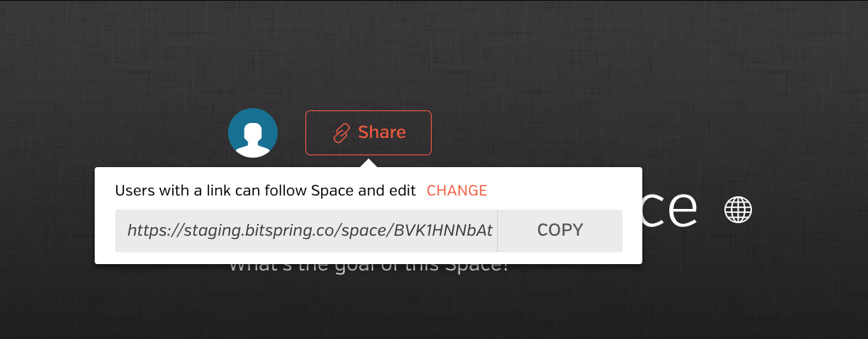Click the chain link icon beside Share

click(342, 133)
